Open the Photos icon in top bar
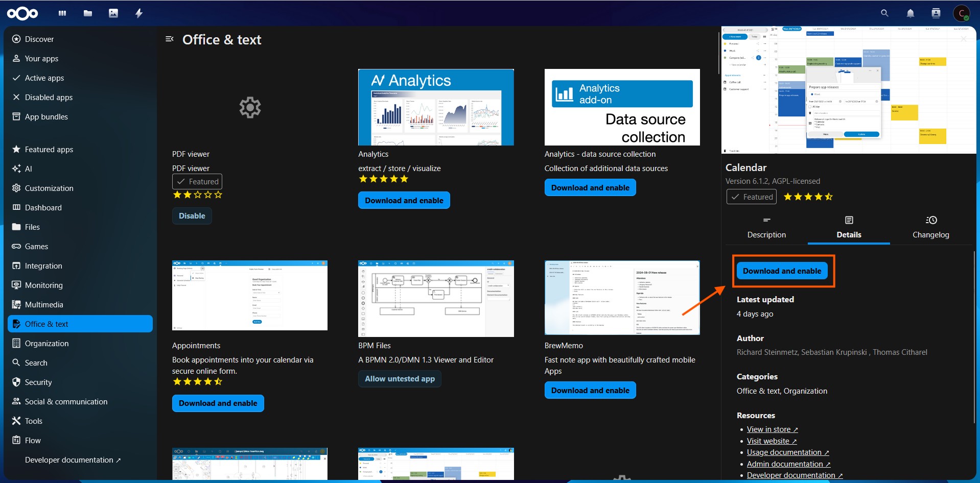 point(113,13)
